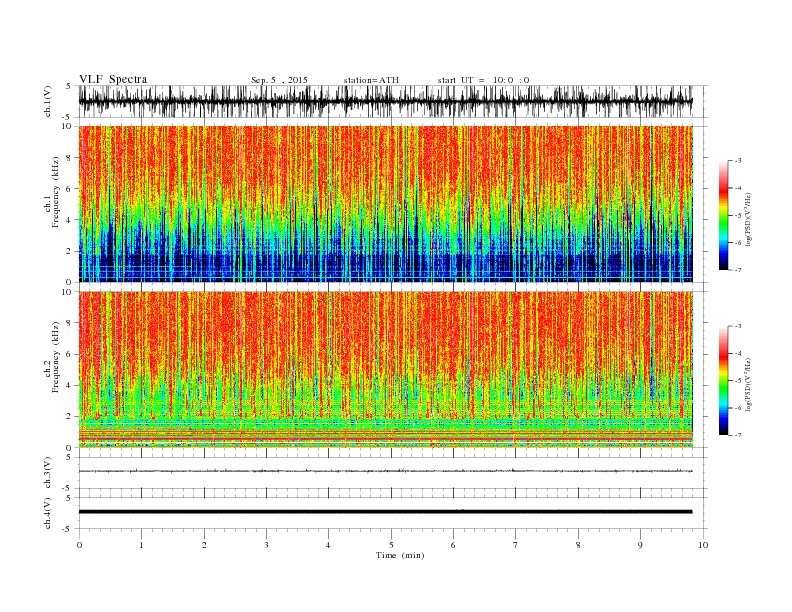The height and width of the screenshot is (612, 792).
Task: Click time axis tick label "1"
Action: click(141, 545)
